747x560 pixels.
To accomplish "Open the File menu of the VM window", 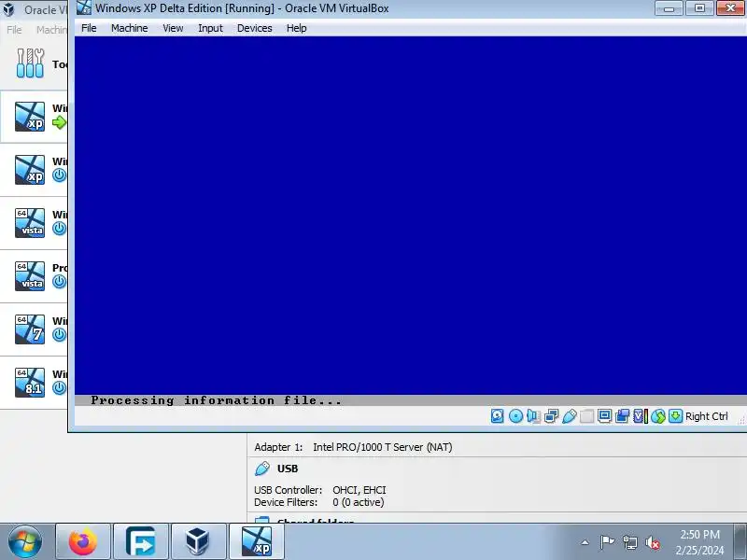I will [89, 28].
